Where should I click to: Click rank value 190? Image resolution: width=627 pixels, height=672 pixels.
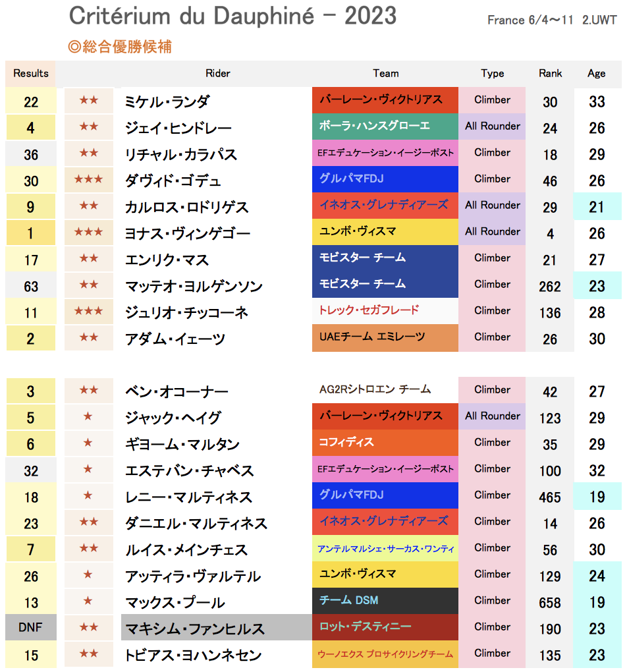pyautogui.click(x=550, y=629)
